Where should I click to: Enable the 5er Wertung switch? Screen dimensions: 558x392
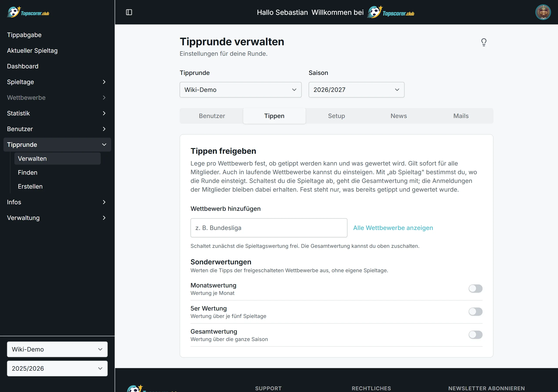[475, 312]
